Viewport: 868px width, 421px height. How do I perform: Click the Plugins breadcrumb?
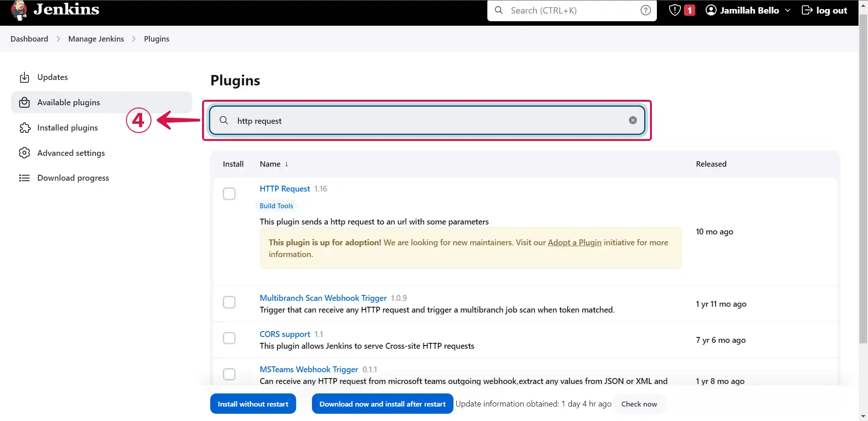156,39
